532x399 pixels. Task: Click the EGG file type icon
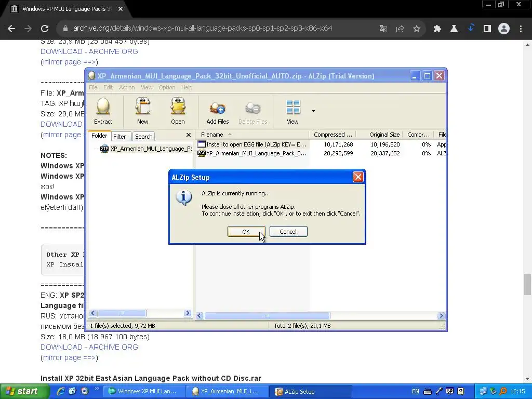[x=202, y=153]
